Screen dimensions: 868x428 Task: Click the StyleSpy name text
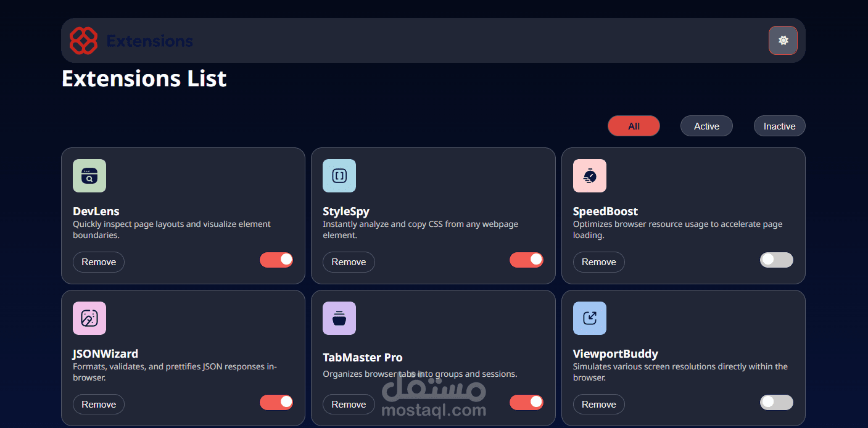tap(346, 212)
